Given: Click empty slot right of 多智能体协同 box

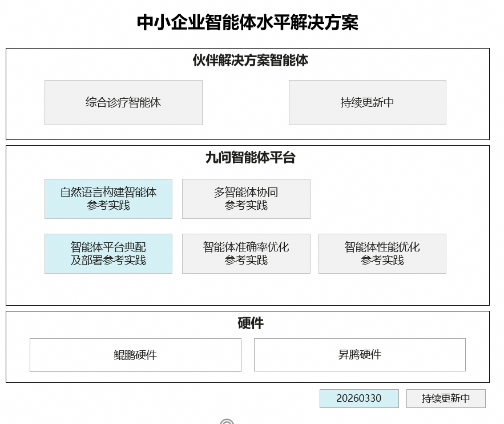Looking at the screenshot, I should tap(382, 198).
